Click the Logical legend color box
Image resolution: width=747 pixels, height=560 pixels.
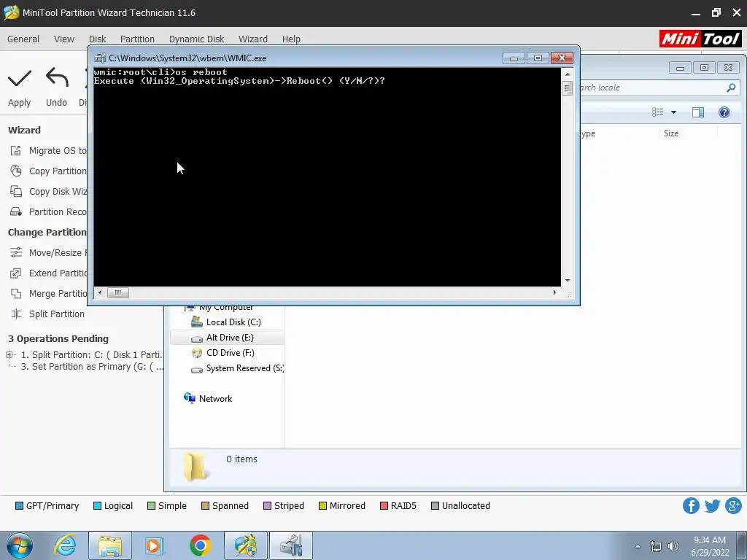(x=97, y=506)
